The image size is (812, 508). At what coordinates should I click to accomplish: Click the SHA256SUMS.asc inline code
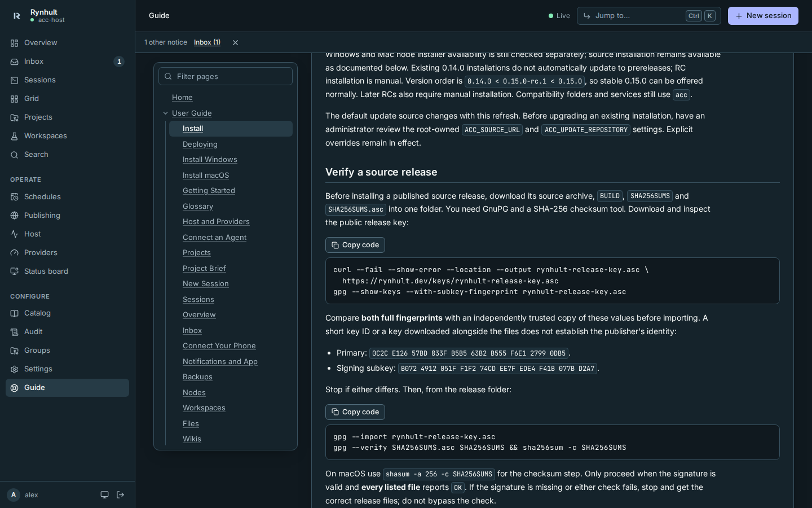click(x=356, y=209)
